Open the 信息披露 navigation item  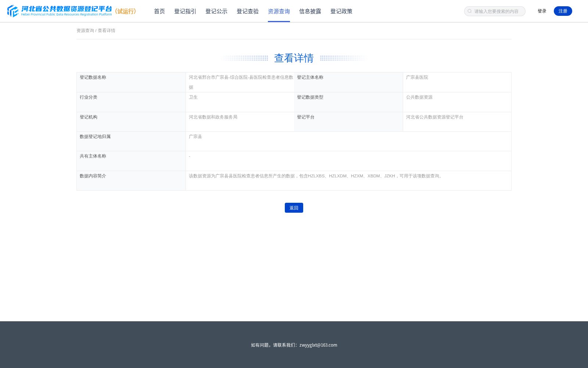pyautogui.click(x=310, y=11)
